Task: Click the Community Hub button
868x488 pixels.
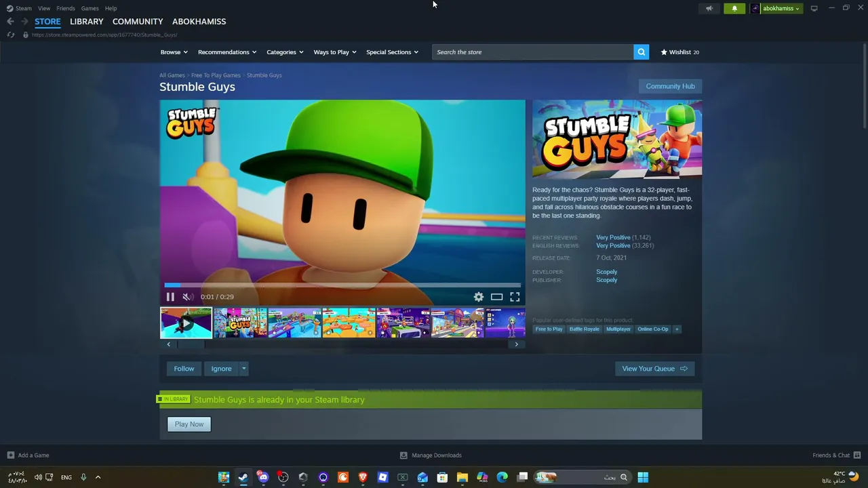Action: [x=670, y=86]
